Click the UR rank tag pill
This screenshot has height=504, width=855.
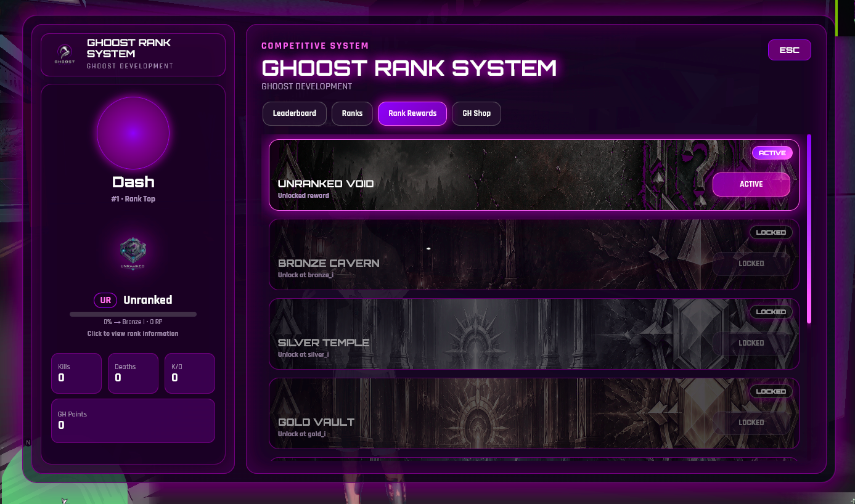click(105, 300)
